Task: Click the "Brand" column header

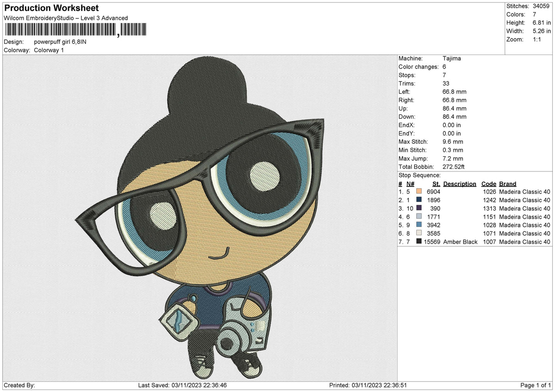Action: tap(508, 184)
